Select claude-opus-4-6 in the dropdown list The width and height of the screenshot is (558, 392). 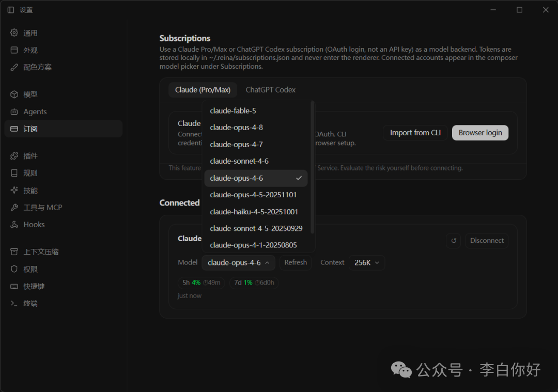(x=256, y=178)
